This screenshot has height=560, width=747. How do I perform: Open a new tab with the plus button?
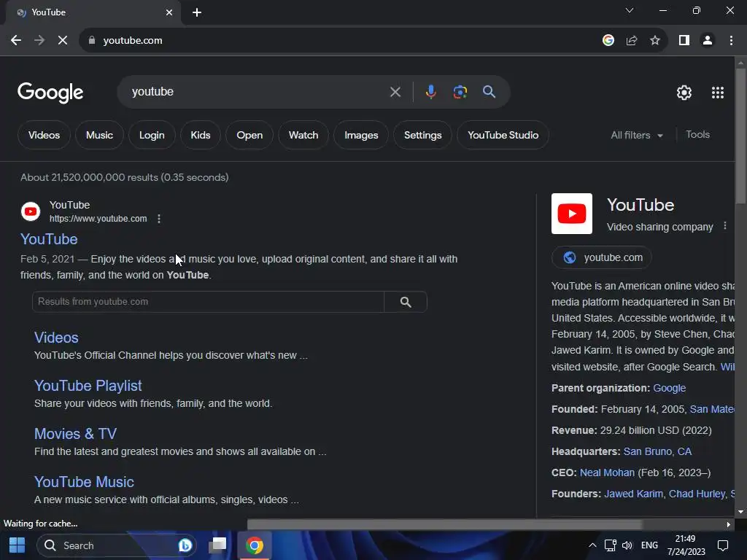pyautogui.click(x=197, y=12)
